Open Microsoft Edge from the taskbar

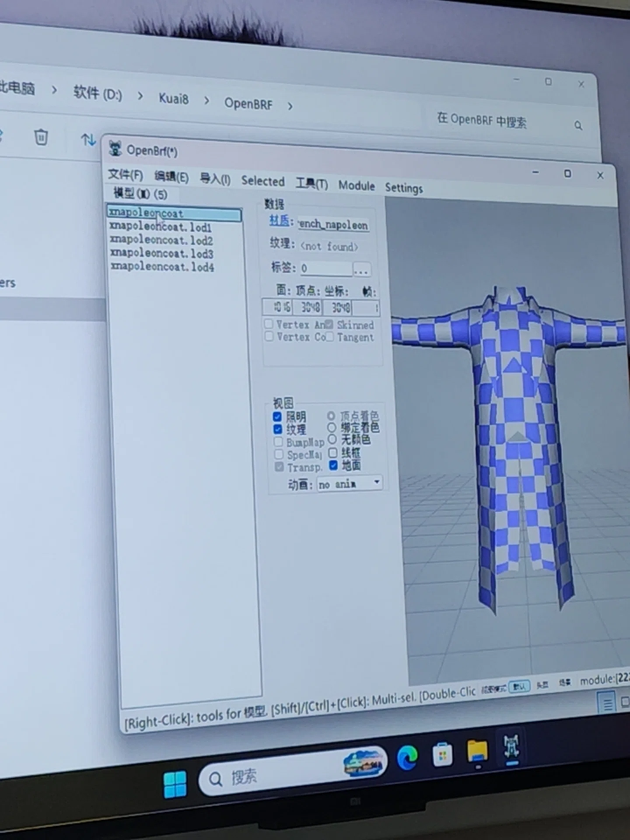(407, 758)
